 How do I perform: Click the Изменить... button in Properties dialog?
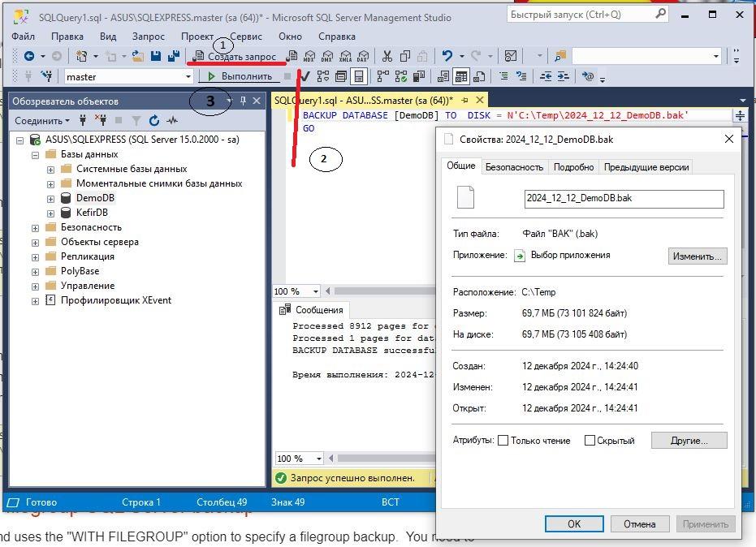coord(698,256)
